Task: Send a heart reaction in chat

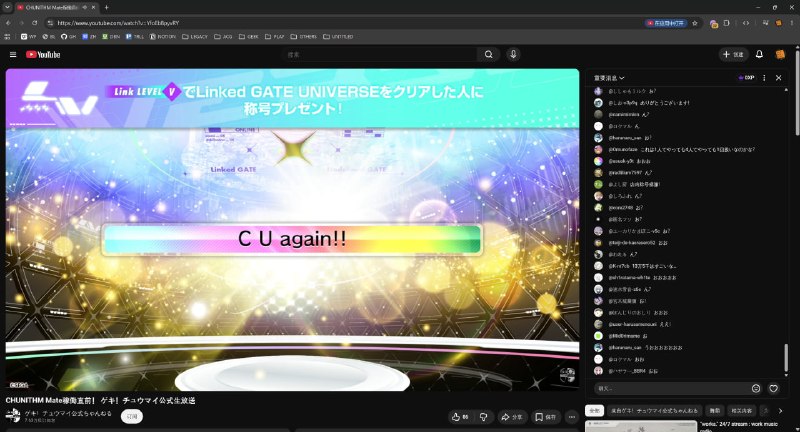Action: click(x=773, y=389)
